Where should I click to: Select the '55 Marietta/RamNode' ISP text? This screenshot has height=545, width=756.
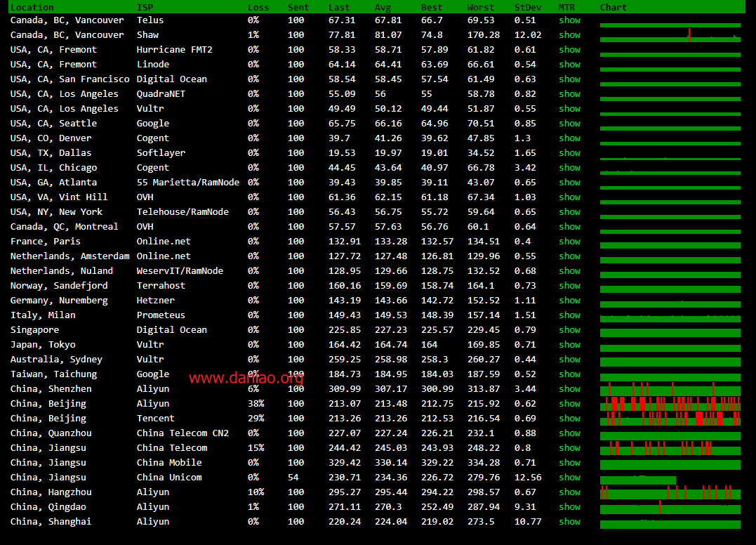coord(187,183)
